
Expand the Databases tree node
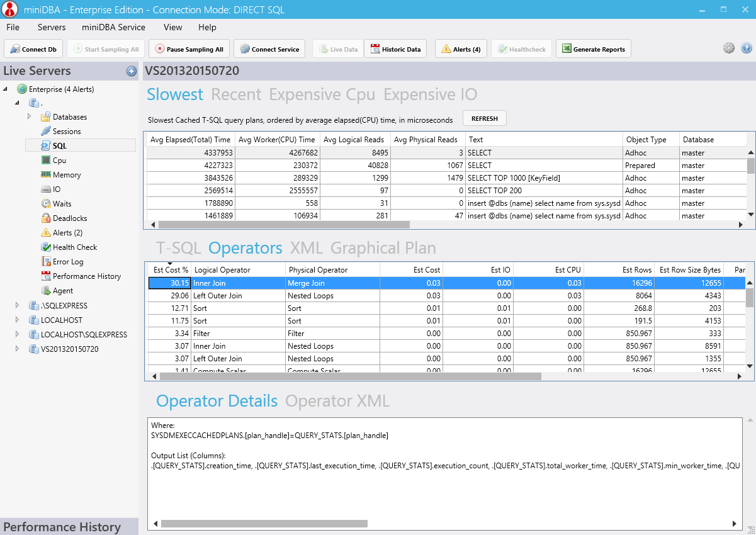pyautogui.click(x=28, y=116)
